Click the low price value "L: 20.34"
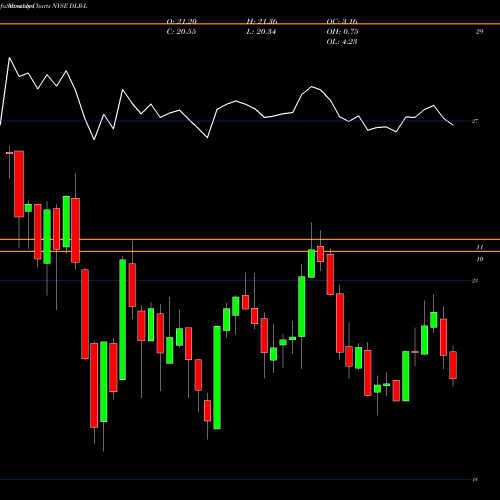 [261, 32]
